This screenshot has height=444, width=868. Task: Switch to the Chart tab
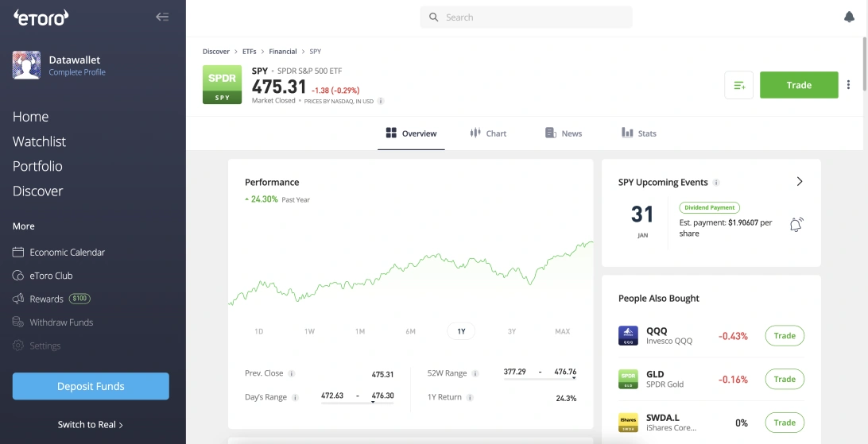tap(488, 133)
